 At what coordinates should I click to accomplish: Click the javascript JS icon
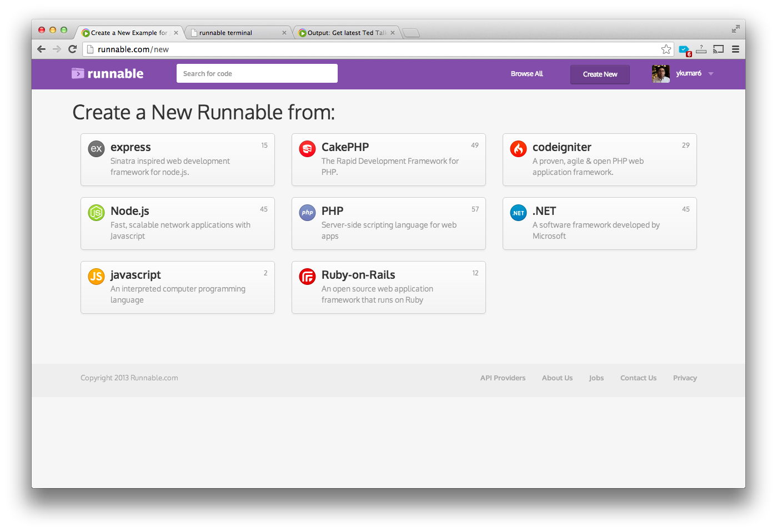point(96,276)
